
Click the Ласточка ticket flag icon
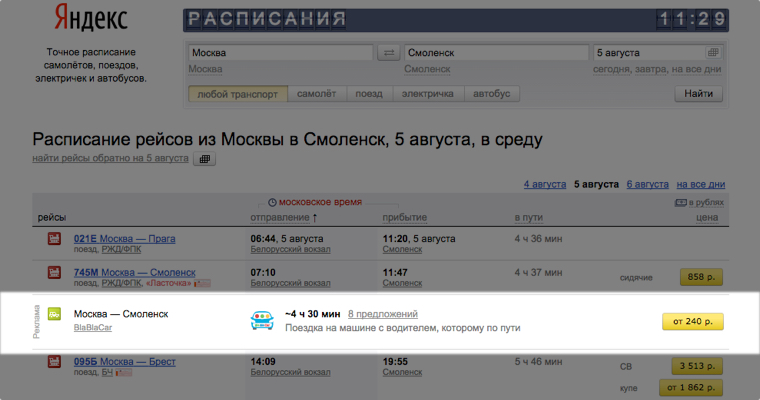[x=202, y=283]
